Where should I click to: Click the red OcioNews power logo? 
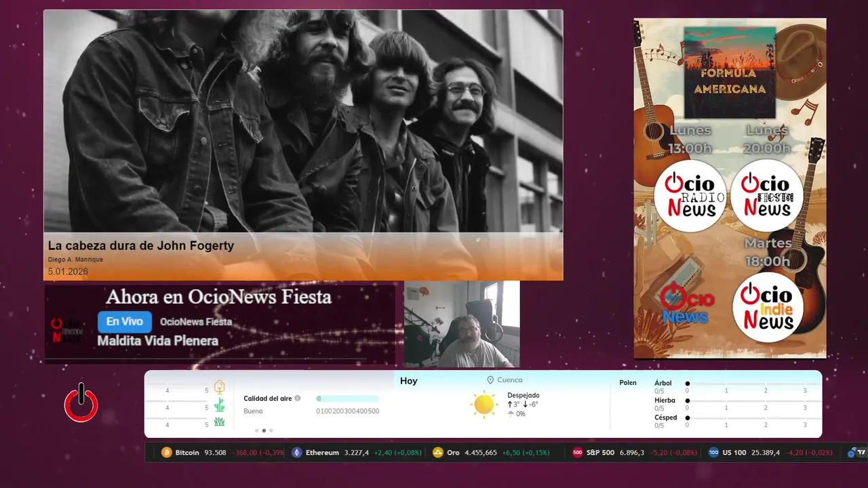[81, 403]
